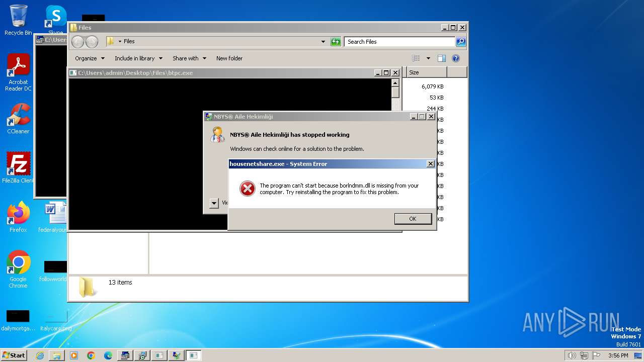Open Include in library dropdown

tap(138, 58)
